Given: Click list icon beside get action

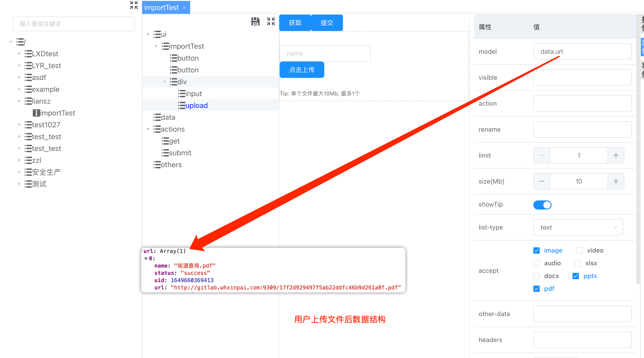Looking at the screenshot, I should [165, 141].
